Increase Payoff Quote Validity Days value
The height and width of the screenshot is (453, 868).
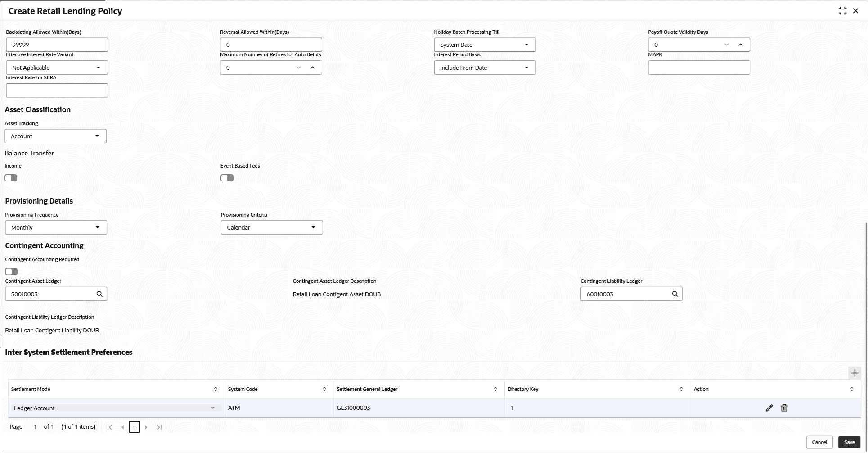740,45
